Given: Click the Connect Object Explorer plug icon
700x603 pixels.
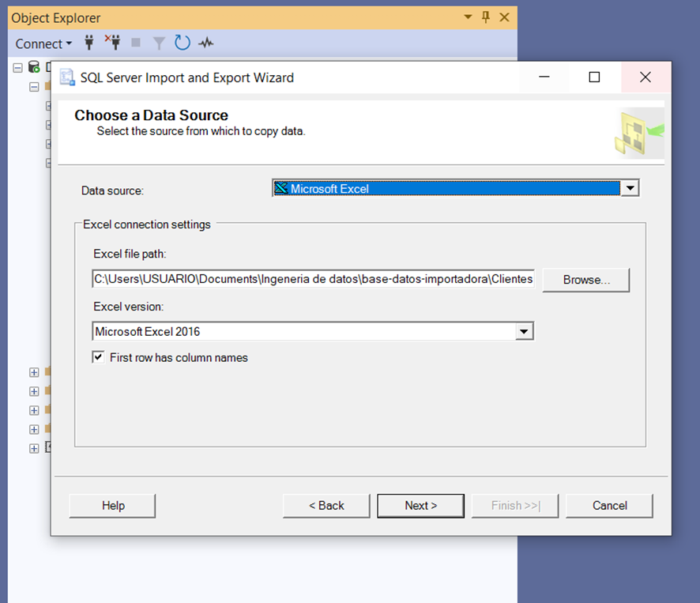Looking at the screenshot, I should [x=89, y=43].
